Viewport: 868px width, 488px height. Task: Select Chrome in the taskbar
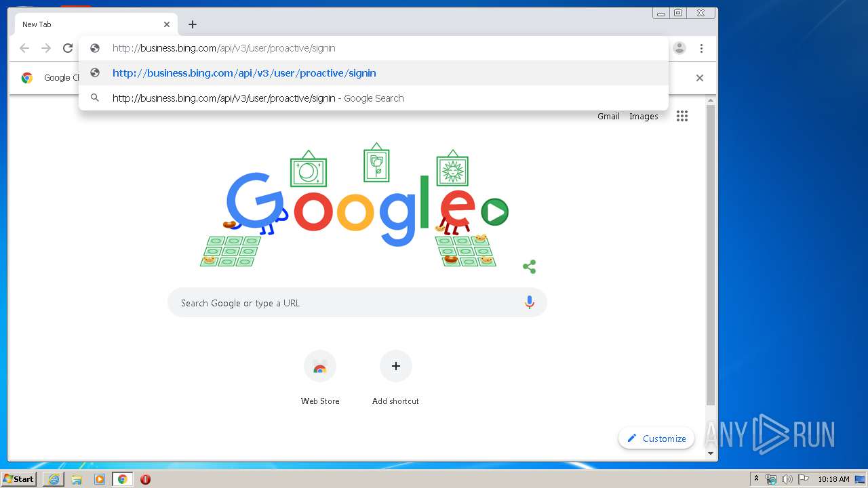(x=123, y=479)
